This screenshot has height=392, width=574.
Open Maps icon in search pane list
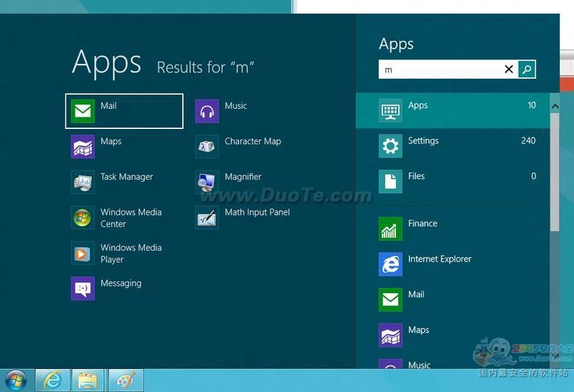click(x=390, y=335)
